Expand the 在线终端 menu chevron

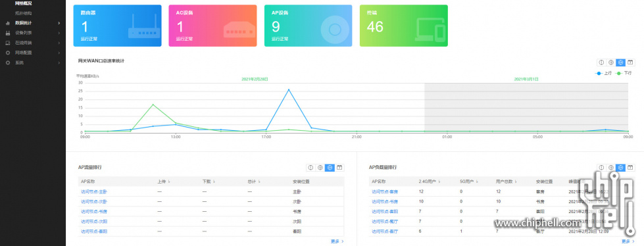59,43
